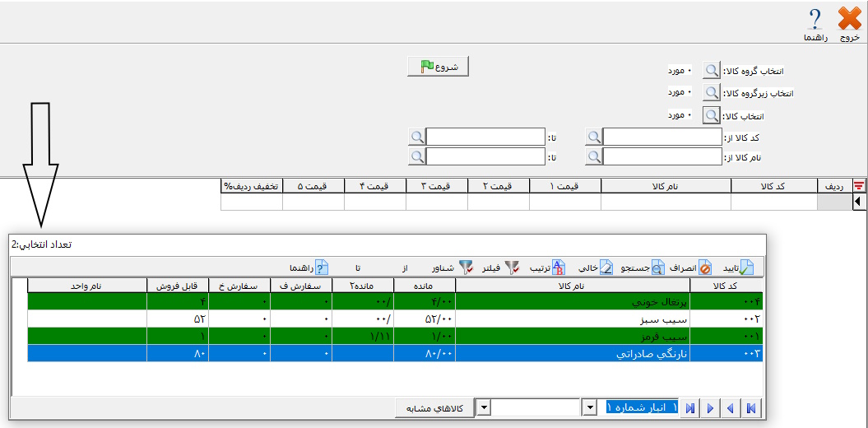Open راهنما help beside the خروج icon
This screenshot has width=868, height=428.
click(815, 19)
